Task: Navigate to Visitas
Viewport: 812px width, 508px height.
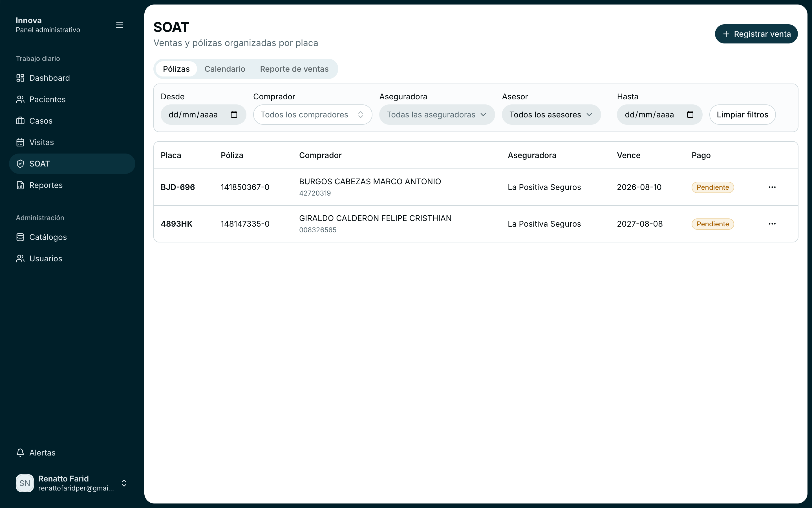Action: tap(72, 143)
